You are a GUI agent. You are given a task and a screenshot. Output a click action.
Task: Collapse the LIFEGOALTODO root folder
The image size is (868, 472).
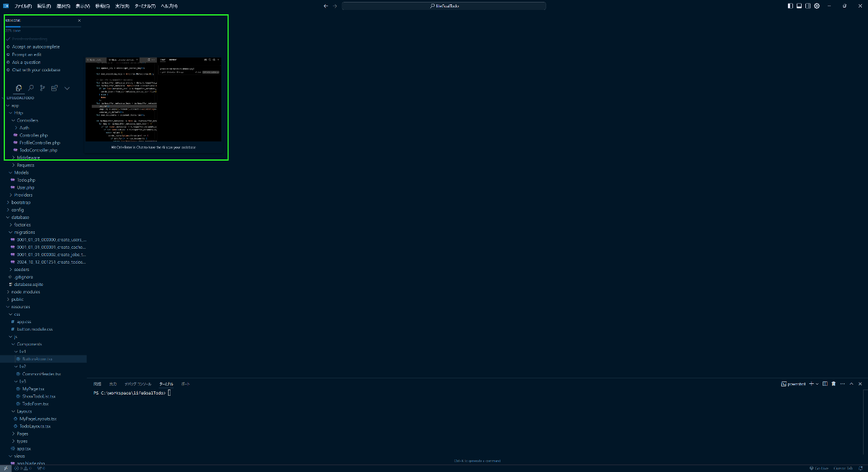[x=20, y=98]
